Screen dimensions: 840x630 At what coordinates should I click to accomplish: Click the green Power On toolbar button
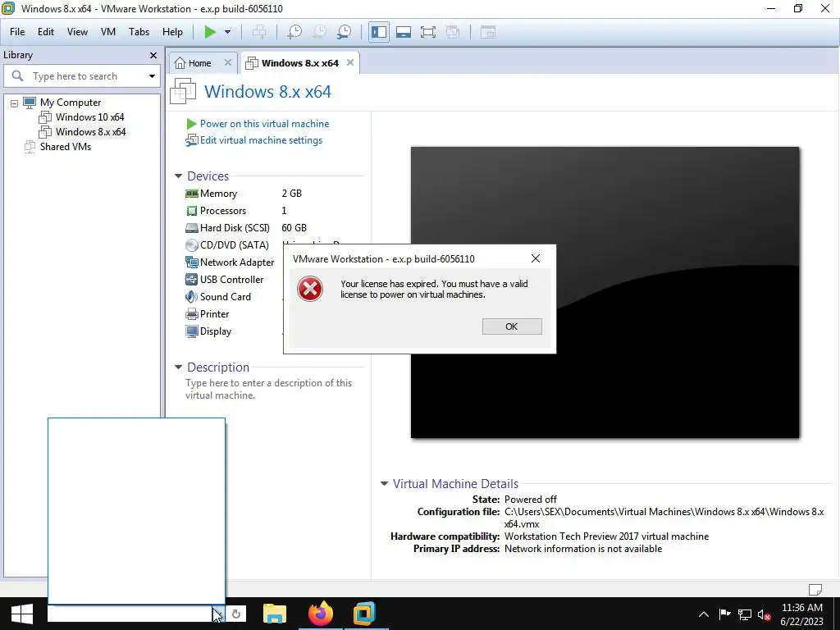[210, 32]
